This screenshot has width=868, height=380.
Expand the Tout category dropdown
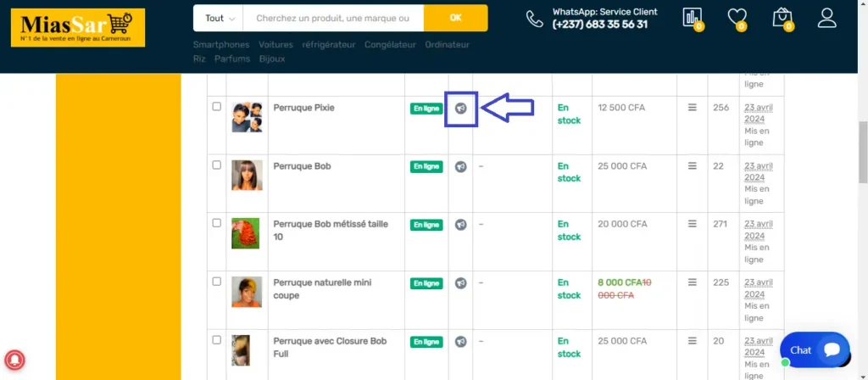pos(218,18)
